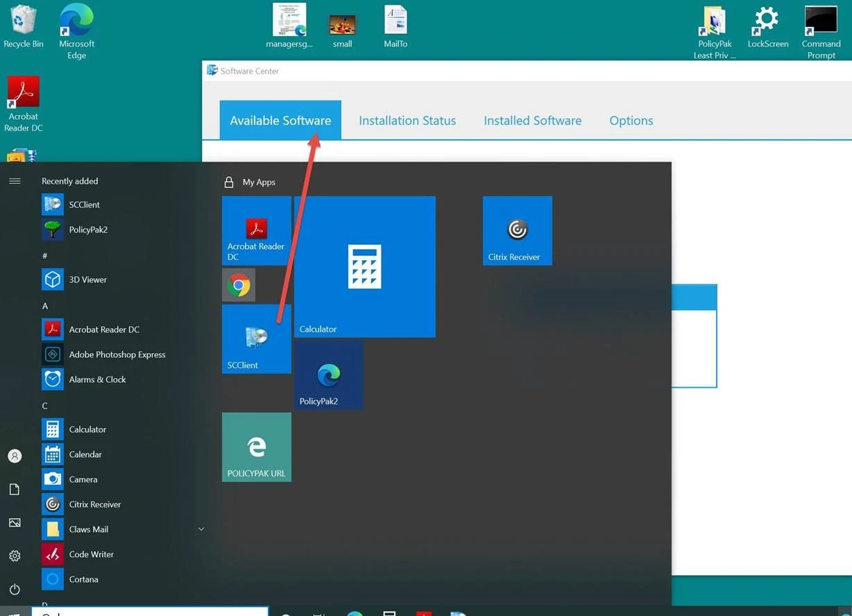
Task: Open the Command Prompt desktop shortcut
Action: pos(821,31)
